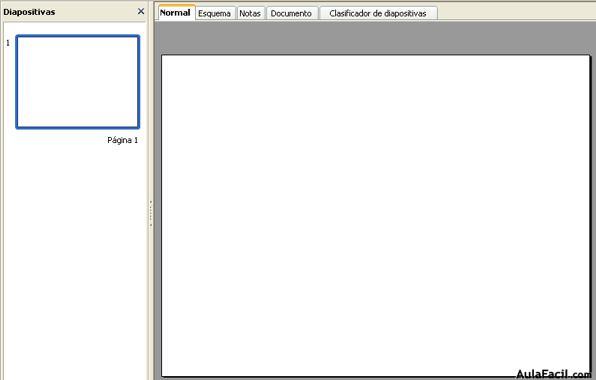Image resolution: width=596 pixels, height=380 pixels.
Task: Switch to the Normal view tab
Action: pyautogui.click(x=175, y=13)
